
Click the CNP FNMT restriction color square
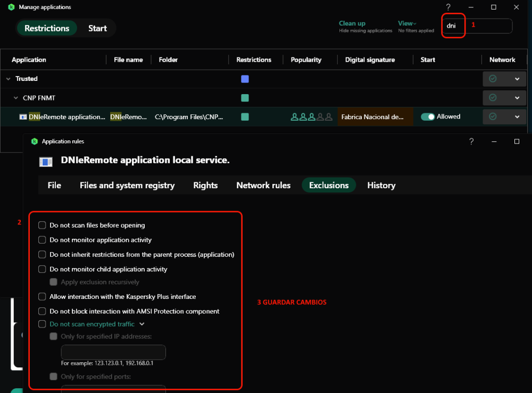245,98
